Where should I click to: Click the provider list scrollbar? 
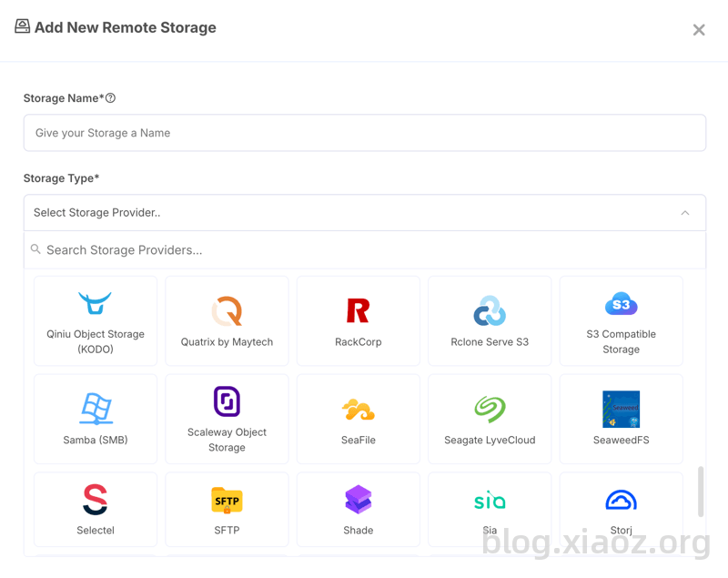click(701, 492)
